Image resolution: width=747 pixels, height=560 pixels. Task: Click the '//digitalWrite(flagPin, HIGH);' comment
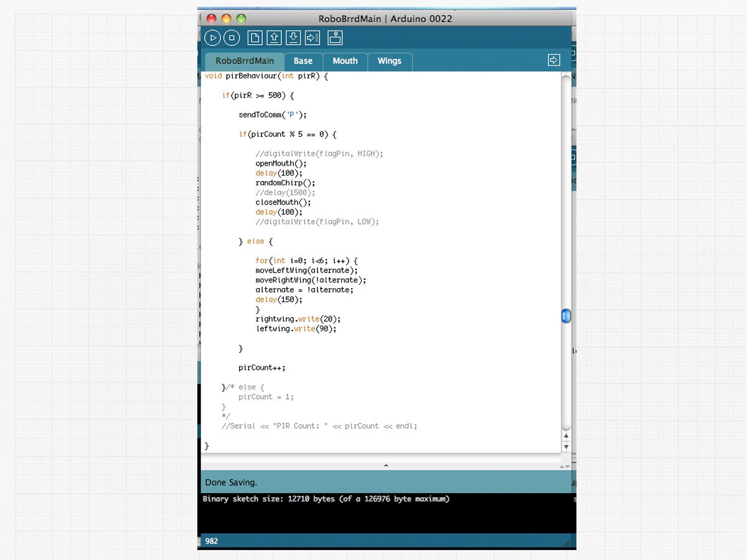[x=319, y=154]
